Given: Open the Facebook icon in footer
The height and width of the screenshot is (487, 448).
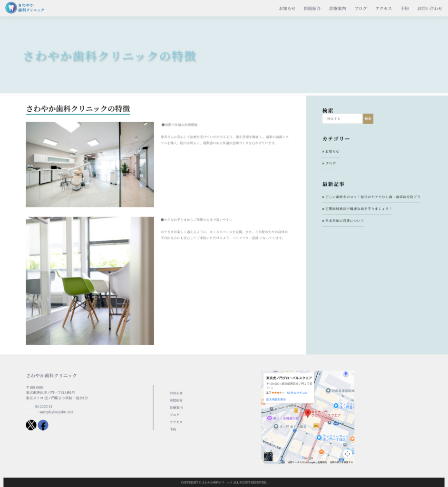Looking at the screenshot, I should [43, 425].
